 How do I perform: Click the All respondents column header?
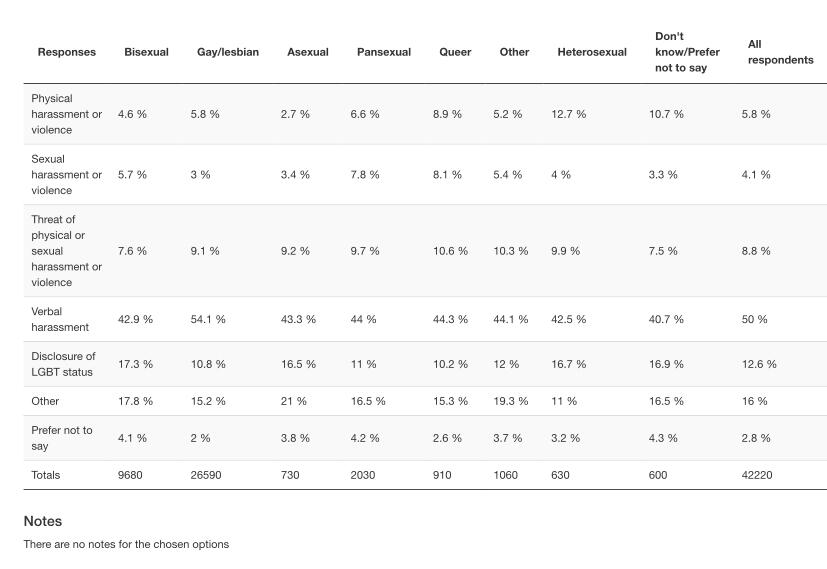point(780,52)
